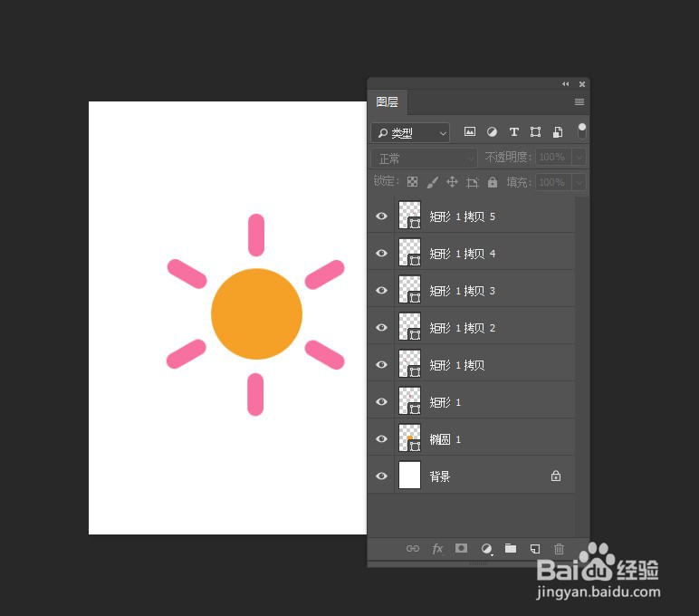Add a layer mask
Image resolution: width=699 pixels, height=616 pixels.
tap(462, 548)
